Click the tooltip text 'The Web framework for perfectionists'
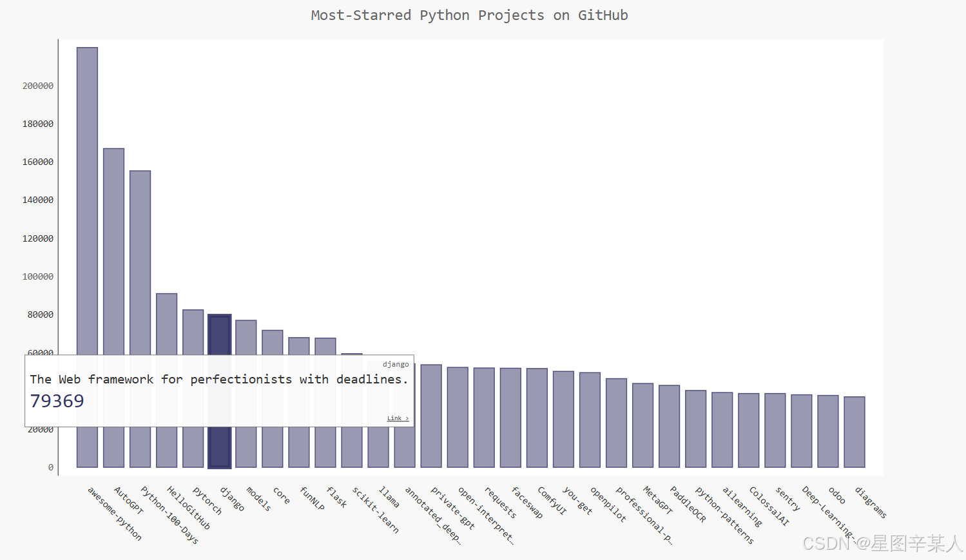The image size is (966, 560). (x=160, y=380)
